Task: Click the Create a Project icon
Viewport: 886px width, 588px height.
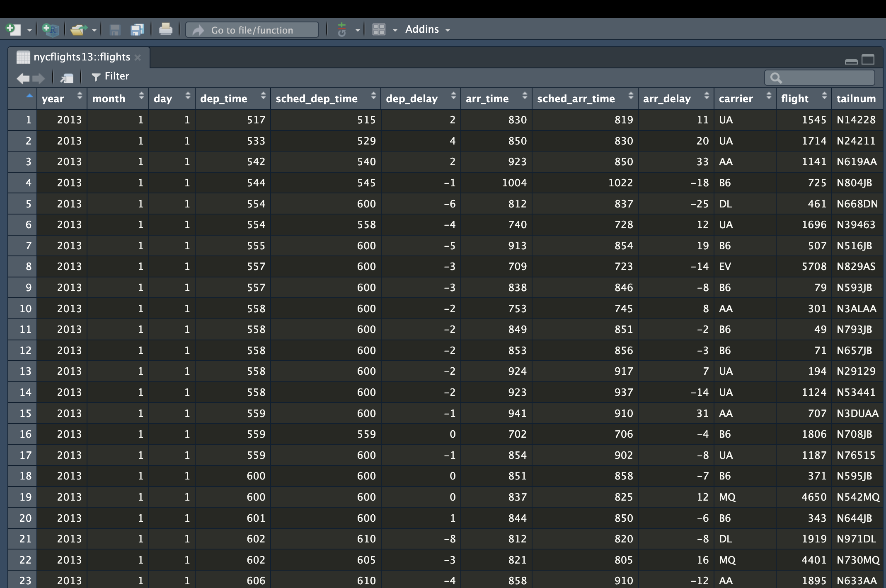Action: coord(51,30)
